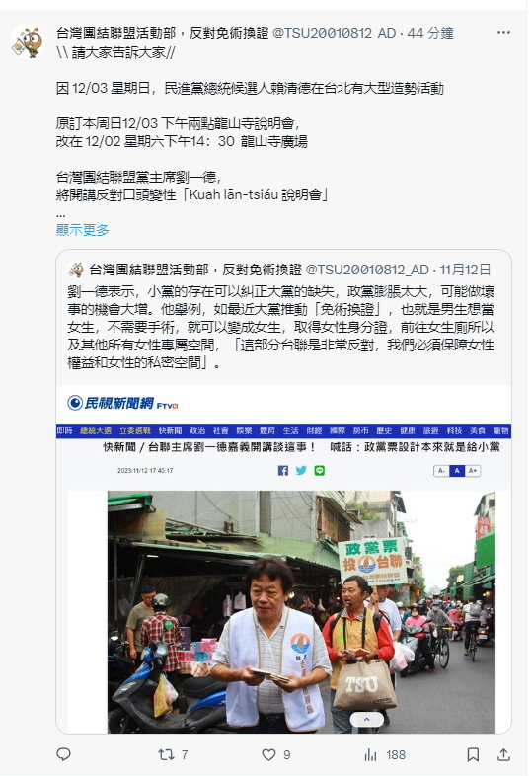
Task: Bookmark this tweet
Action: [473, 754]
